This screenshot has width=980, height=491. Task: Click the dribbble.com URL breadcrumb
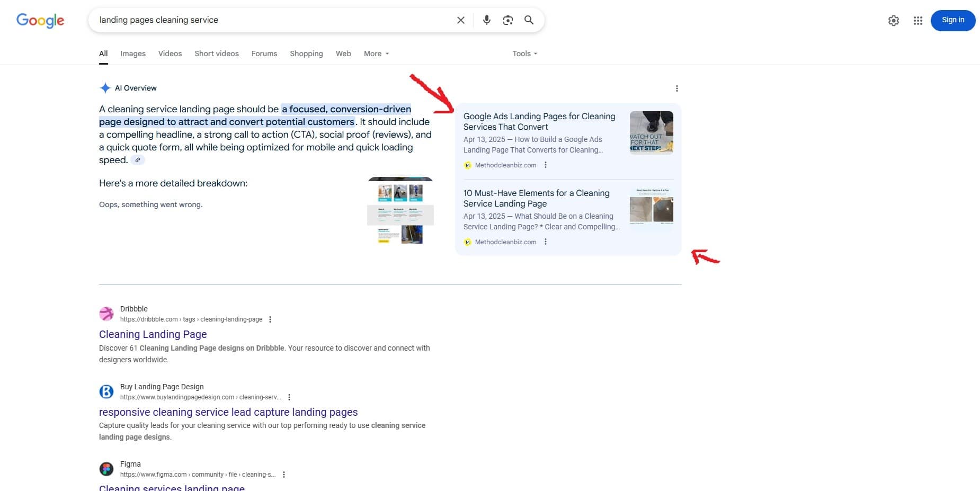(x=191, y=319)
